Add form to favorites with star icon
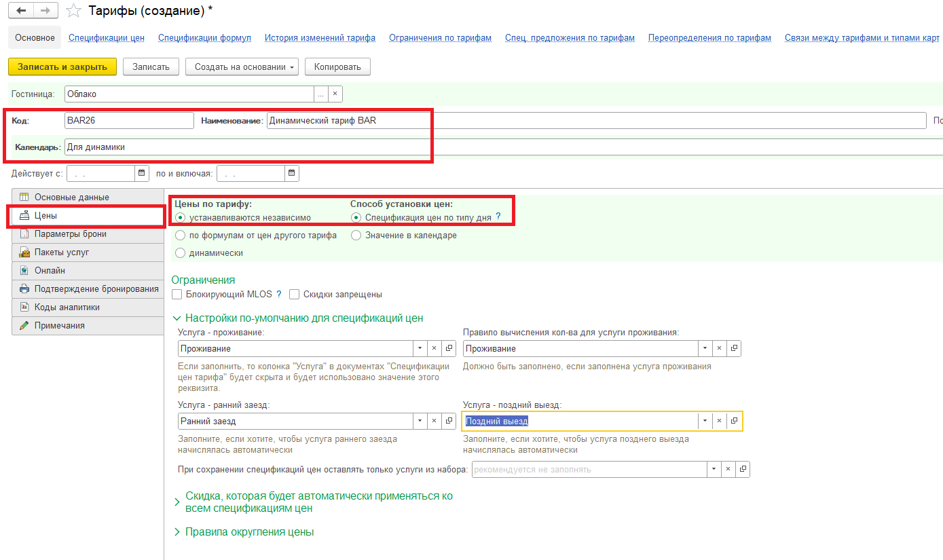 coord(75,10)
